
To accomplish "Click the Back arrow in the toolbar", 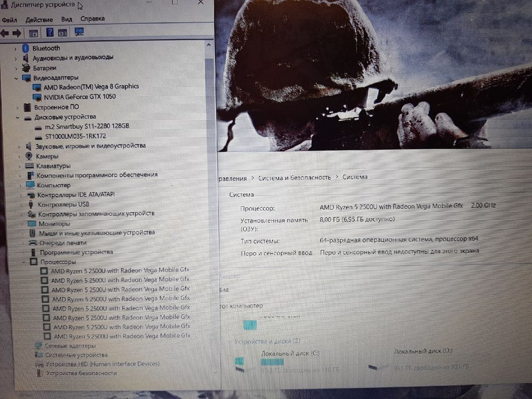I will [5, 33].
